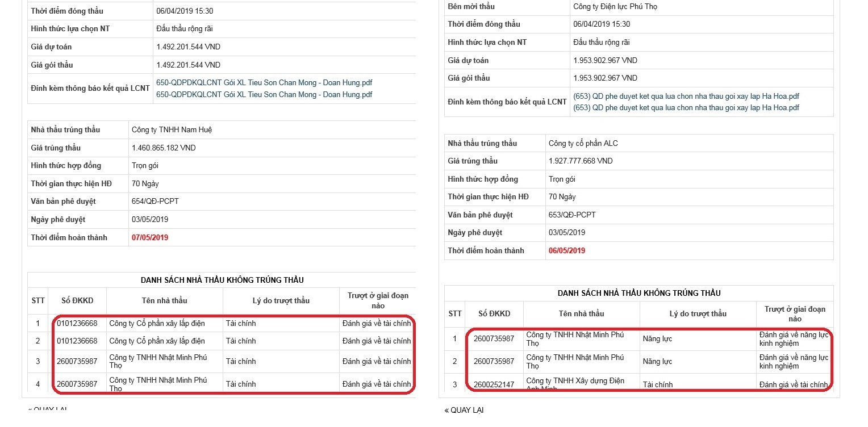The height and width of the screenshot is (427, 868).
Task: Select Giá gói thầu value 1.953.902.967 VND
Action: tap(606, 78)
